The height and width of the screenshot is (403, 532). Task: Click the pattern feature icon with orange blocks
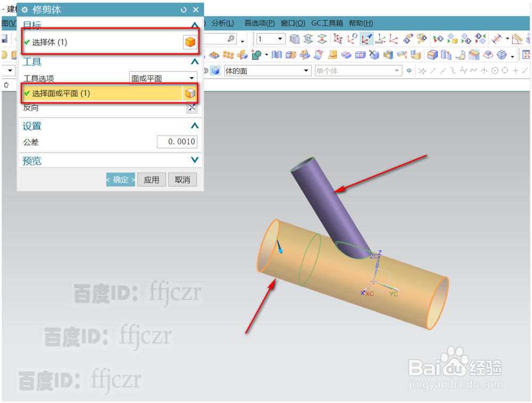228,55
